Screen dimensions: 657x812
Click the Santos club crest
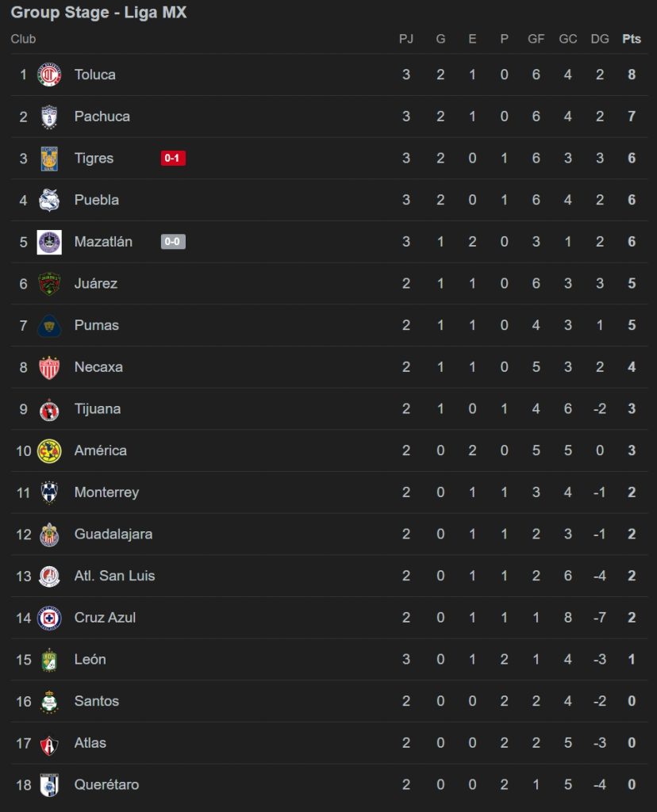tap(49, 702)
